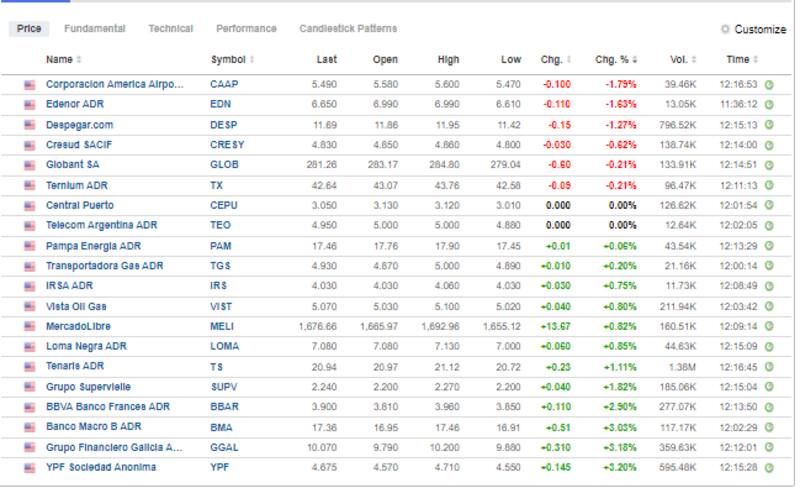Click the US flag icon beside YPF Sociedad Anonima
The width and height of the screenshot is (800, 488).
(x=29, y=467)
